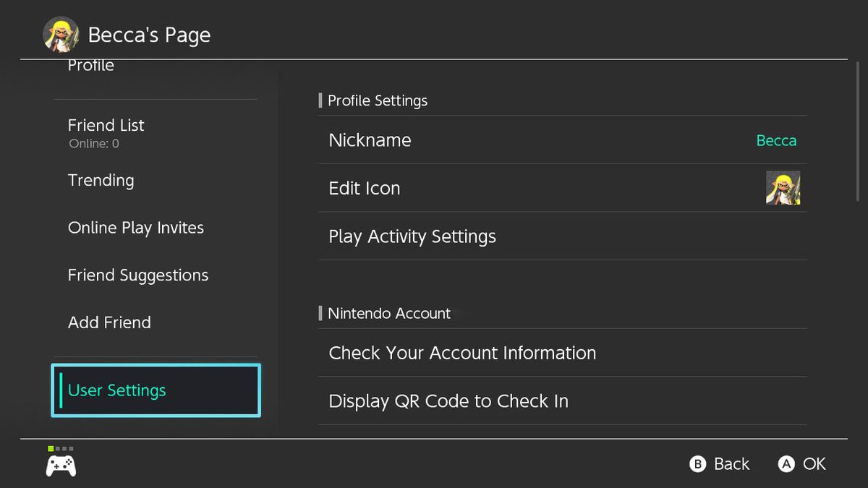868x488 pixels.
Task: Click the Edit Icon avatar thumbnail
Action: pyautogui.click(x=783, y=188)
